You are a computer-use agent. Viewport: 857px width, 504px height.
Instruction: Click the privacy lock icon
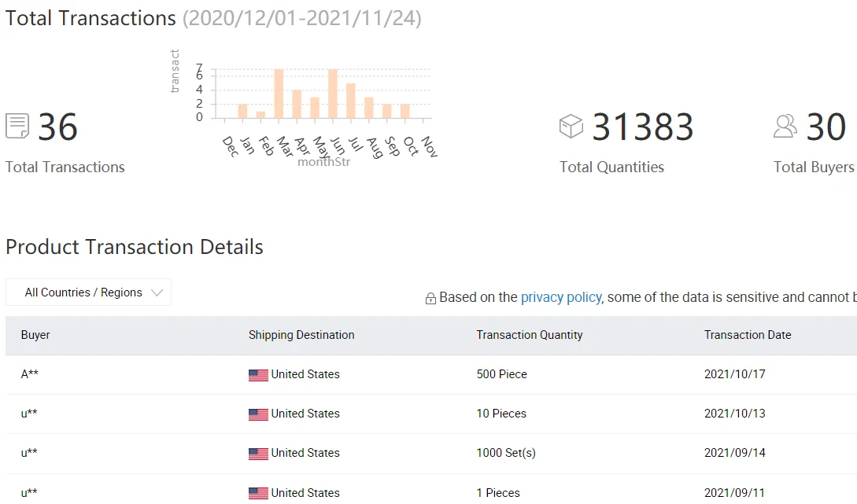(x=430, y=299)
